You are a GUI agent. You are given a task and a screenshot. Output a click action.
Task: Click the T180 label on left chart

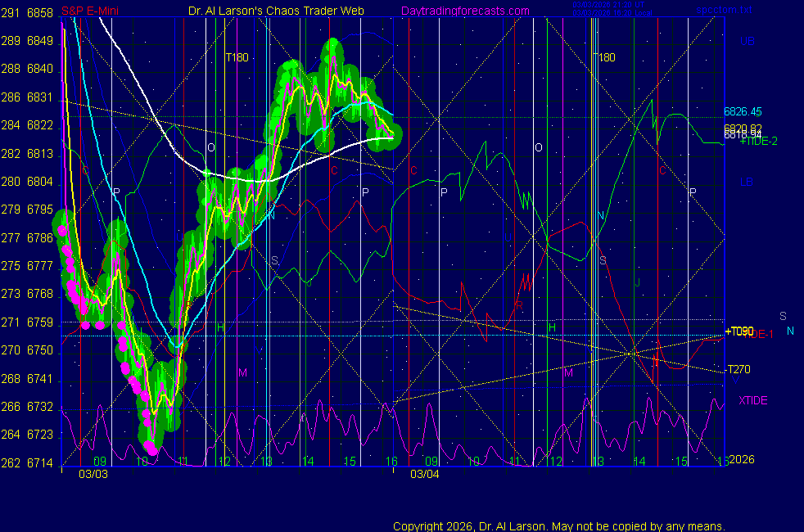pyautogui.click(x=237, y=57)
